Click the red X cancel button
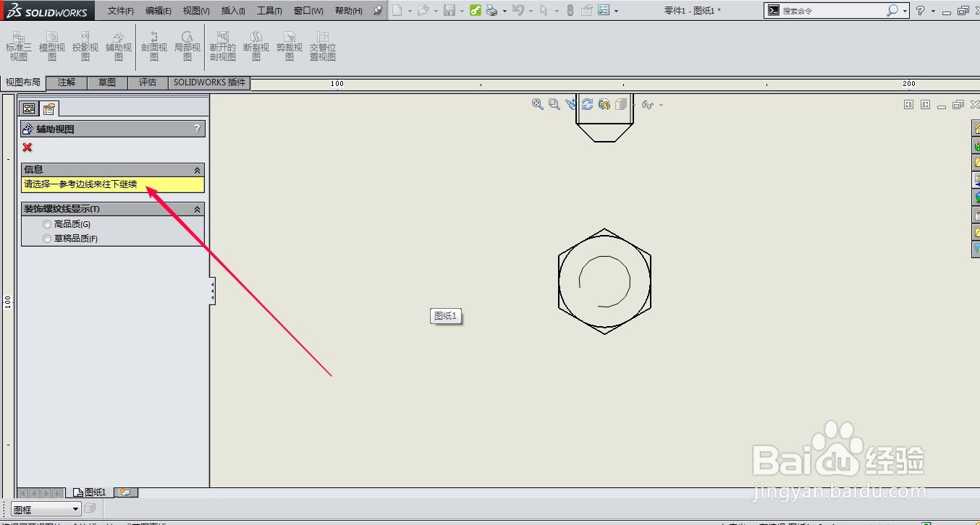This screenshot has width=980, height=525. coord(28,148)
